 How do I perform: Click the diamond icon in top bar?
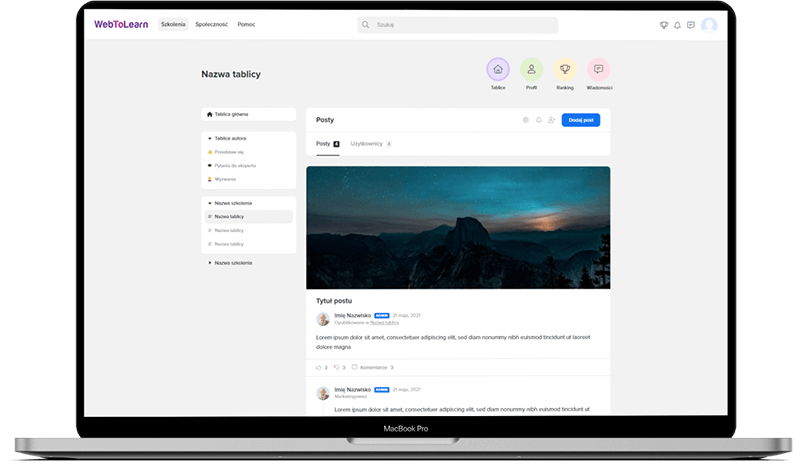pos(662,25)
